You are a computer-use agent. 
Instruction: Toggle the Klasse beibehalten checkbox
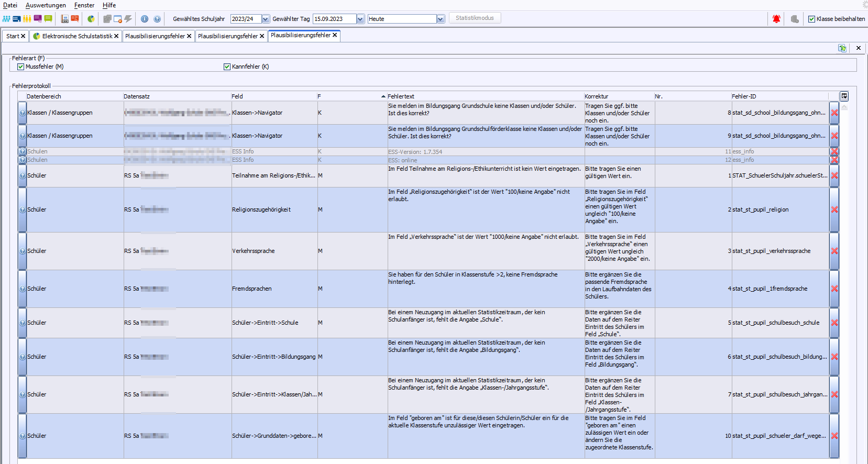point(812,19)
